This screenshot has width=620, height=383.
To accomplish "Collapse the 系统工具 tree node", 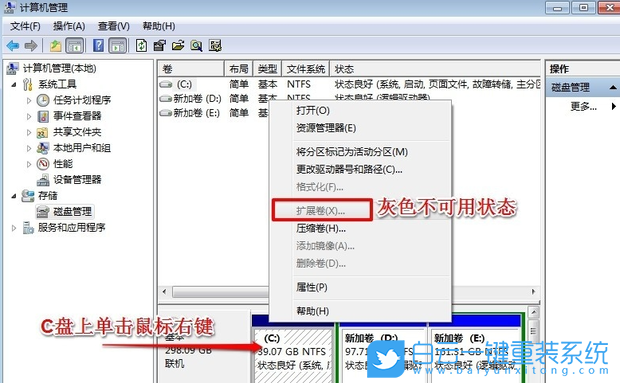I will (14, 85).
